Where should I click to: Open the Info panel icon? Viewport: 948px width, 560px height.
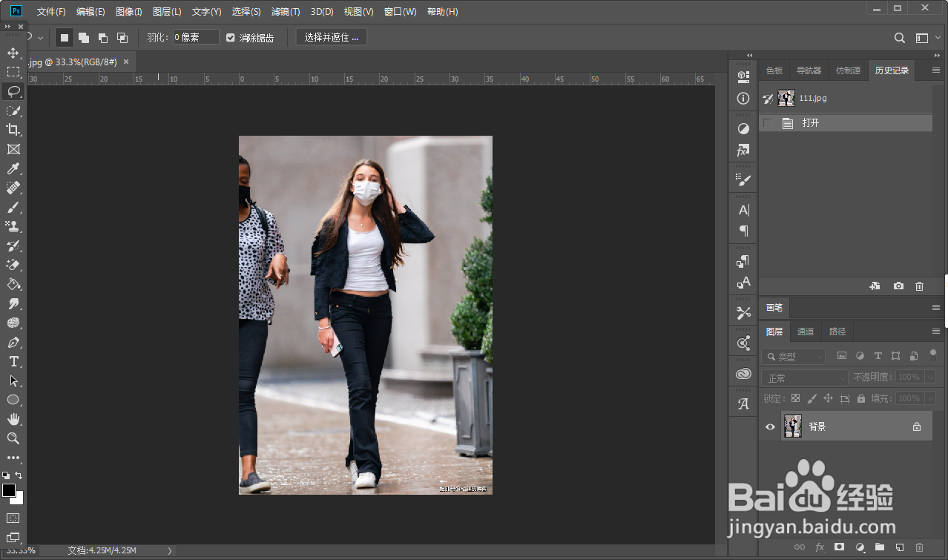pos(743,99)
